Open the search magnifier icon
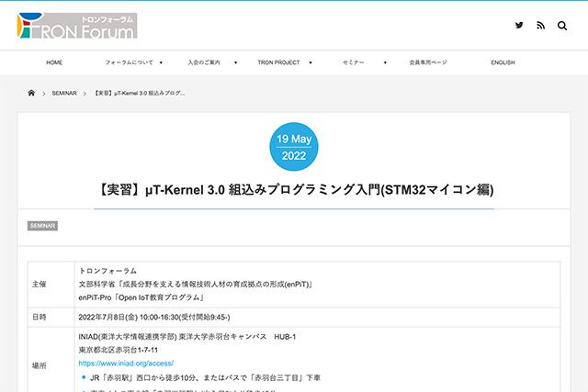 pyautogui.click(x=561, y=26)
